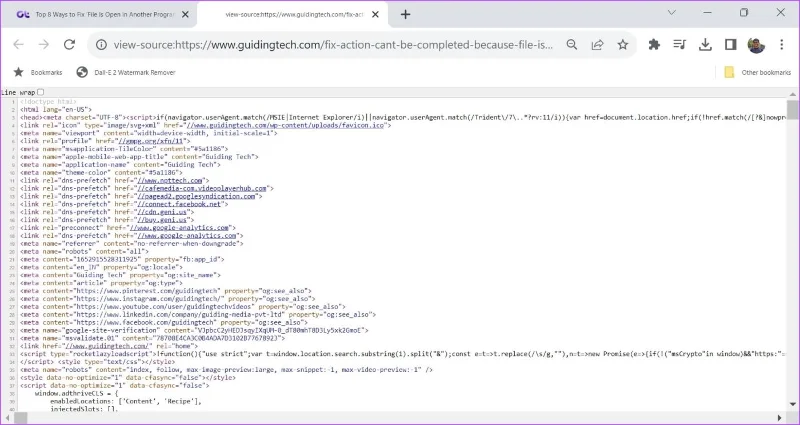Viewport: 800px width, 425px height.
Task: Click the no-referrer-when-downgrade meta line
Action: click(x=132, y=243)
